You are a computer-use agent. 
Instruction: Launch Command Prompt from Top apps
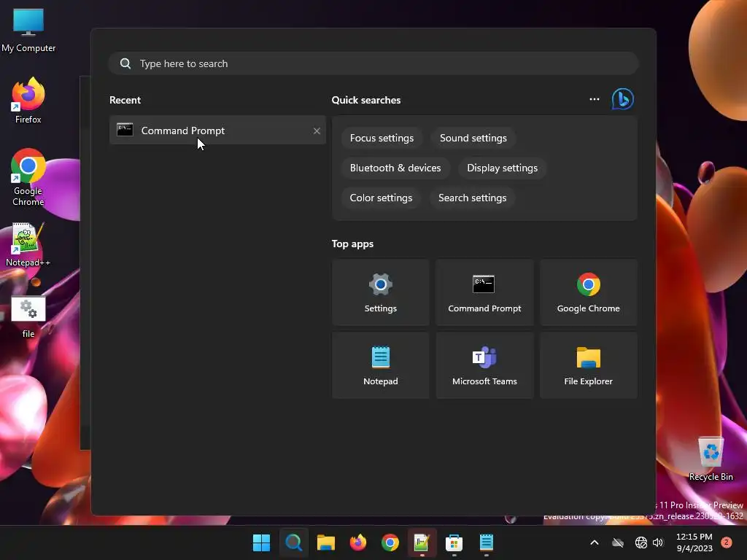coord(484,292)
